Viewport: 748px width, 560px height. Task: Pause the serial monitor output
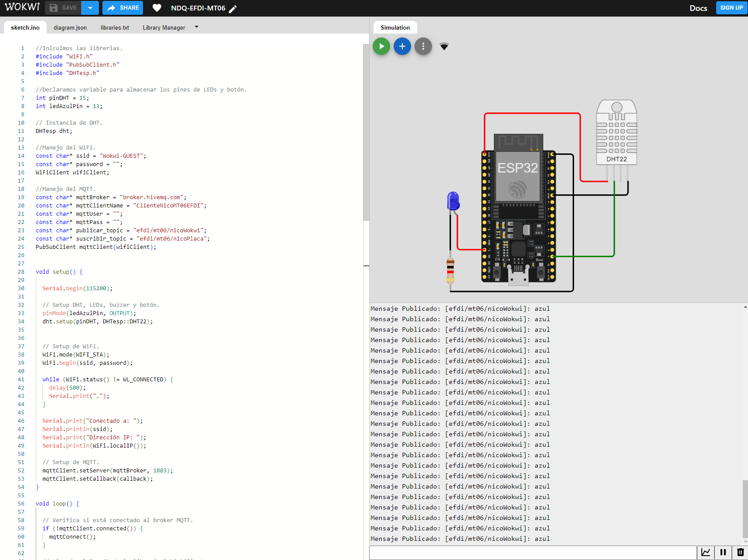723,552
